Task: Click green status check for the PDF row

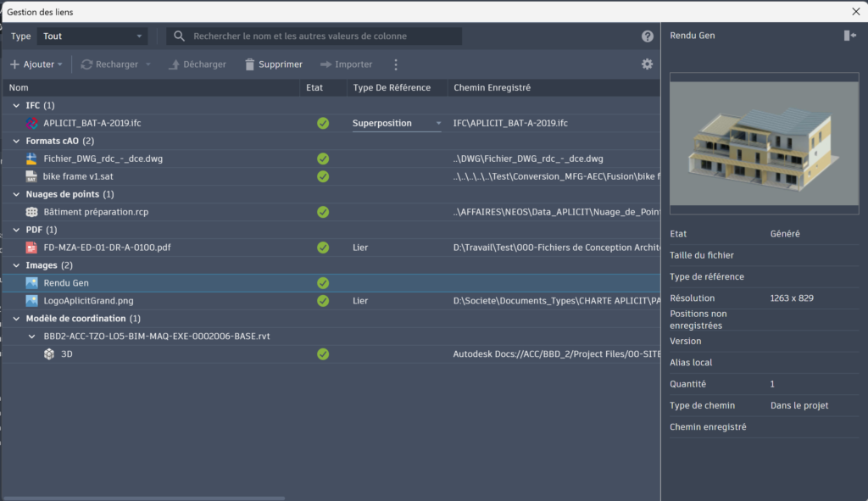Action: 323,248
